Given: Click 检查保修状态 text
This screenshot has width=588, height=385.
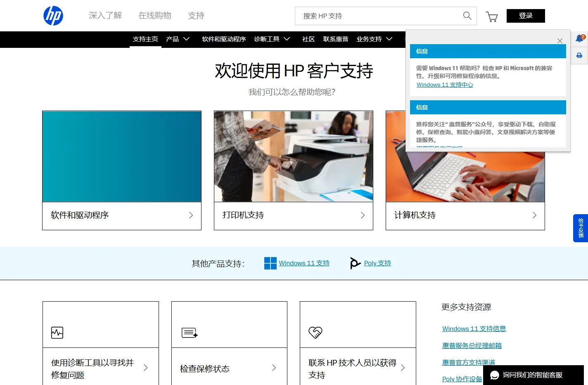Looking at the screenshot, I should (205, 368).
